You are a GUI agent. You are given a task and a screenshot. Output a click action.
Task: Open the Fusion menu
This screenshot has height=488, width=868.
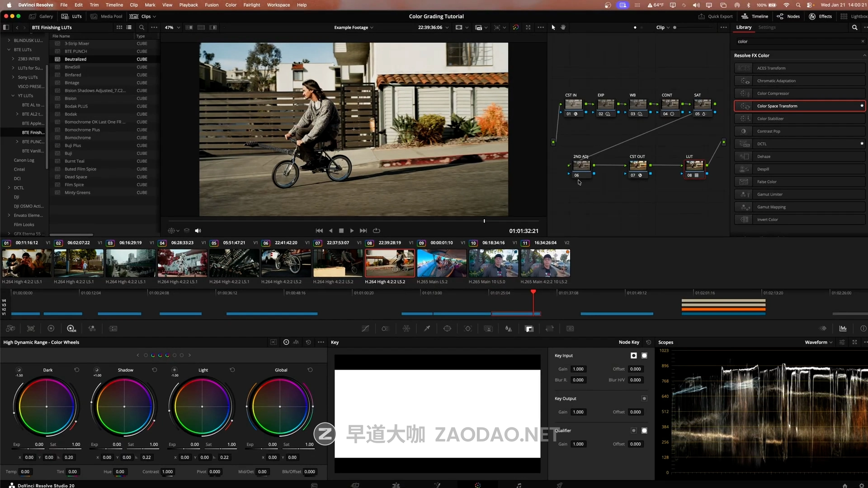[211, 5]
